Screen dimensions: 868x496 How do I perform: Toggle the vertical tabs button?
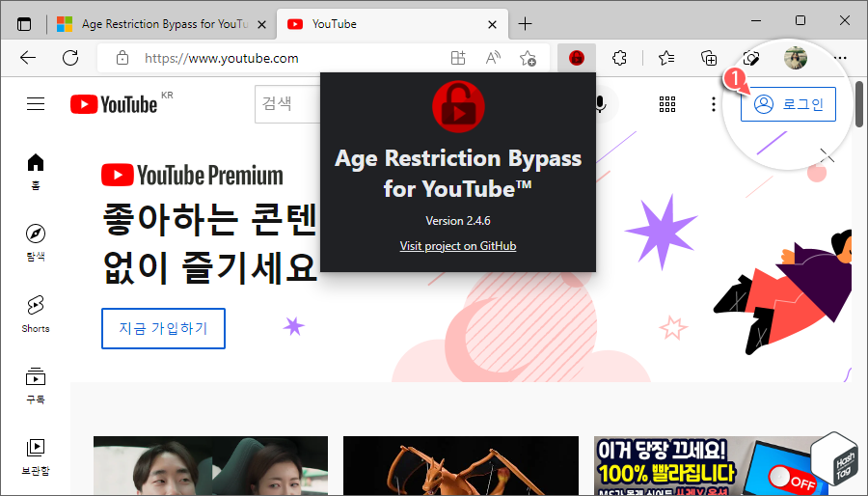click(24, 24)
